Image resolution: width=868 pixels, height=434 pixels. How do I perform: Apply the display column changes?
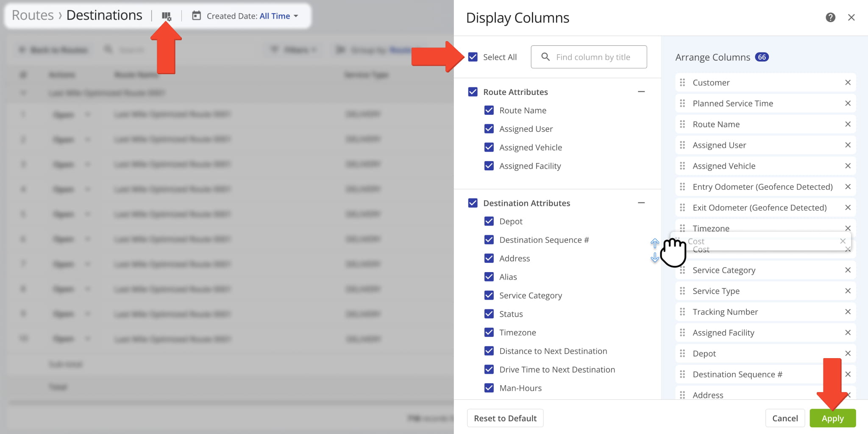832,418
